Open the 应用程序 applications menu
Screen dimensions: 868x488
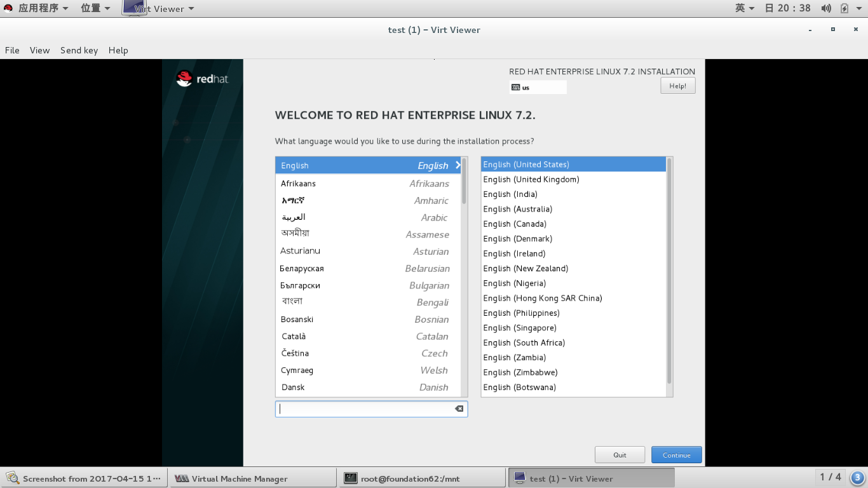coord(43,8)
